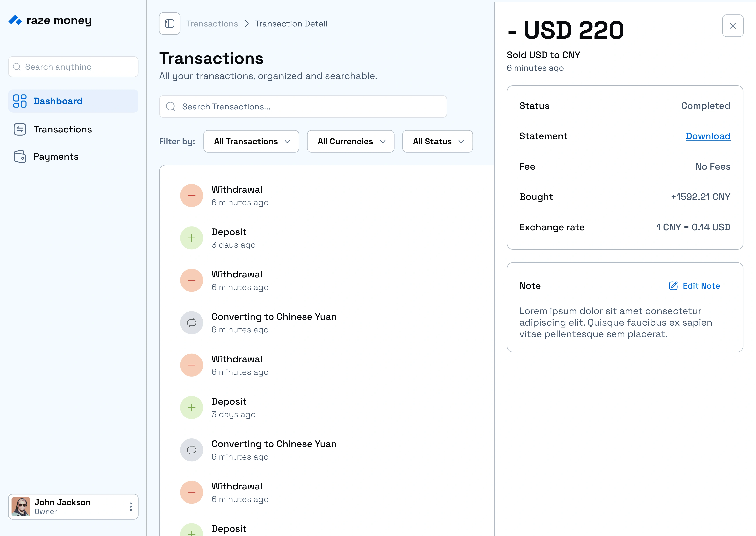Expand the All Status filter
Image resolution: width=756 pixels, height=536 pixels.
click(437, 141)
